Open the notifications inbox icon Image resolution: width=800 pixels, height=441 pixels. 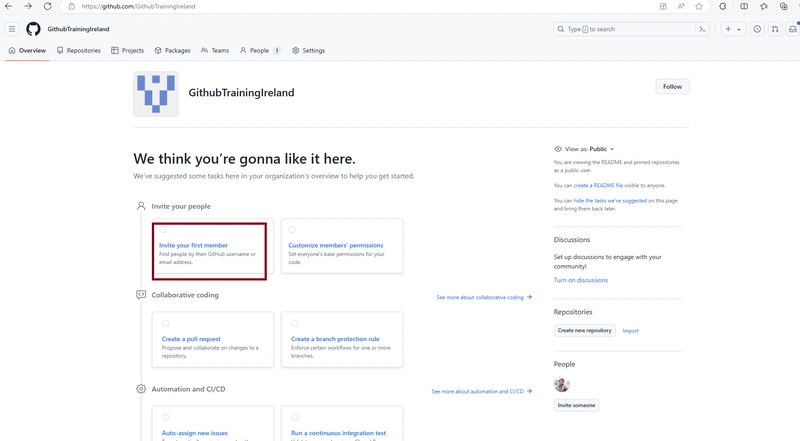[792, 29]
